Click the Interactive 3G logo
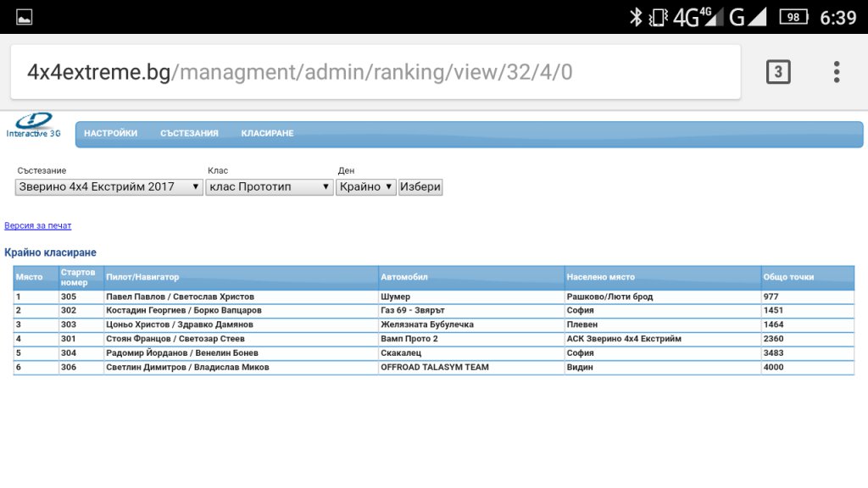 (x=34, y=126)
